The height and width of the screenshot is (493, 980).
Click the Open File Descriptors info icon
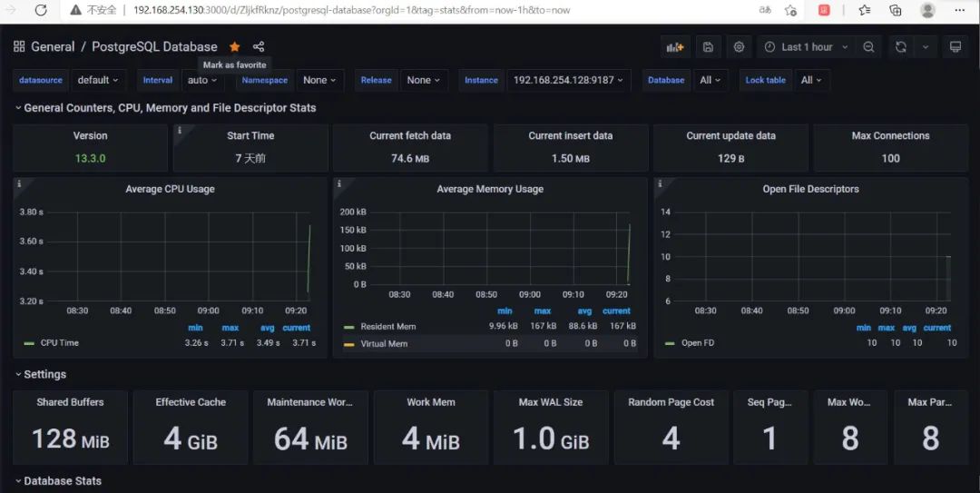point(660,184)
